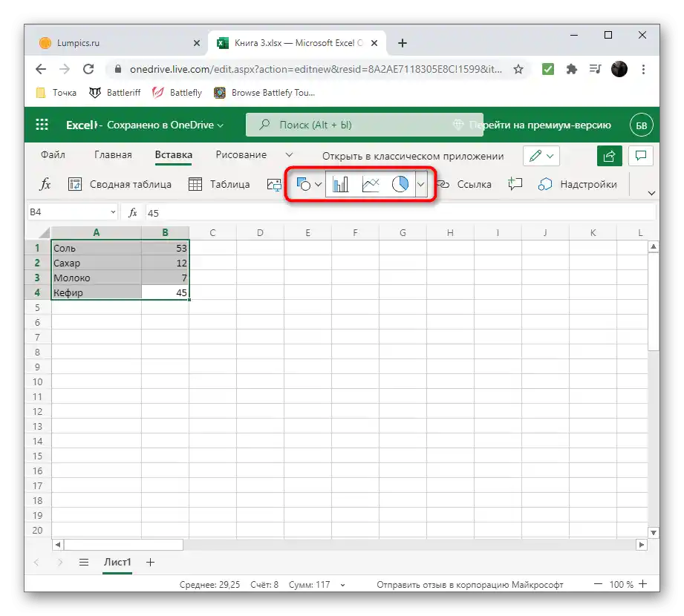This screenshot has width=684, height=616.
Task: Insert a PivotTable via Сводная таблица
Action: coord(120,184)
